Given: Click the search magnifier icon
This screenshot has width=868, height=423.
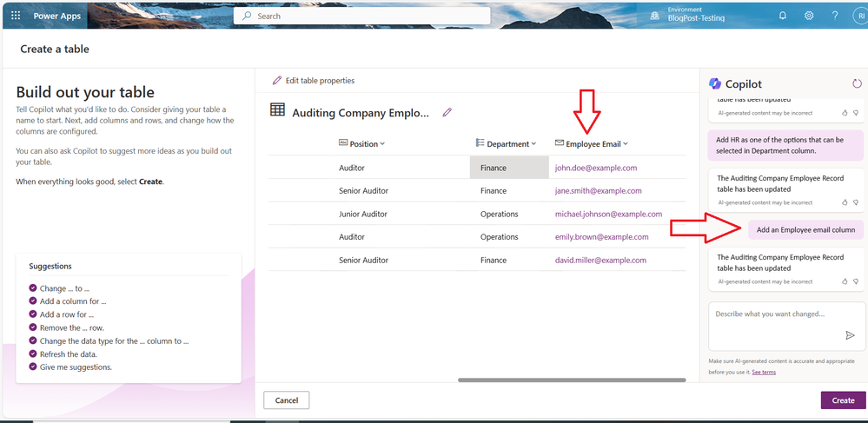Looking at the screenshot, I should (248, 16).
